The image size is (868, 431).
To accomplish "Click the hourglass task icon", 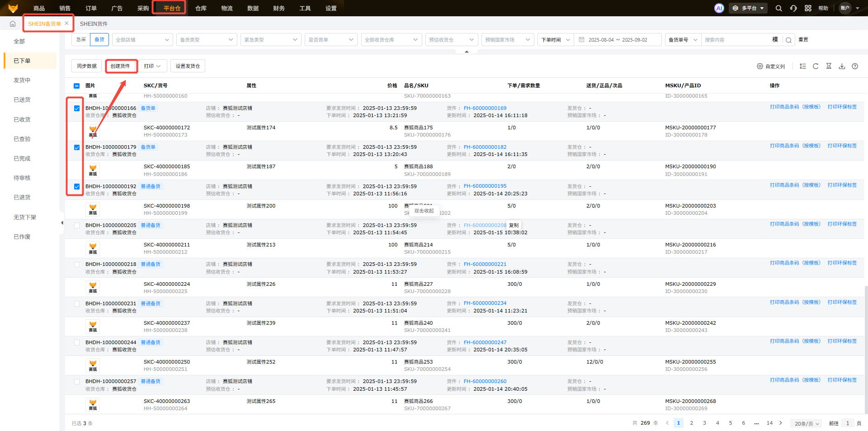I will 829,66.
